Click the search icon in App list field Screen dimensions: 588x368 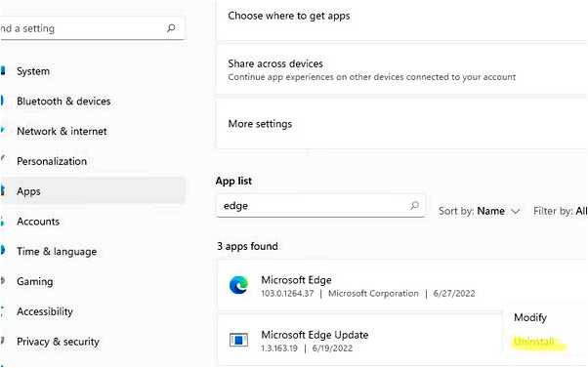point(414,205)
